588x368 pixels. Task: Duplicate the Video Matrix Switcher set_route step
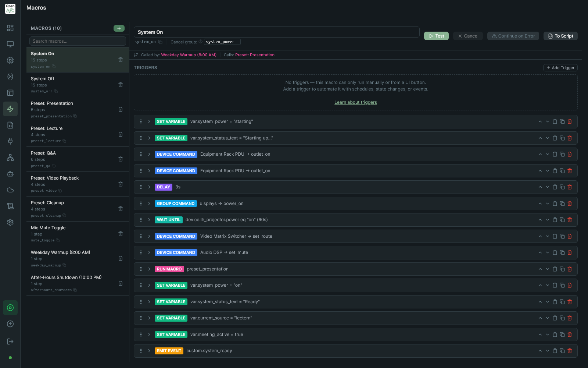click(x=562, y=236)
